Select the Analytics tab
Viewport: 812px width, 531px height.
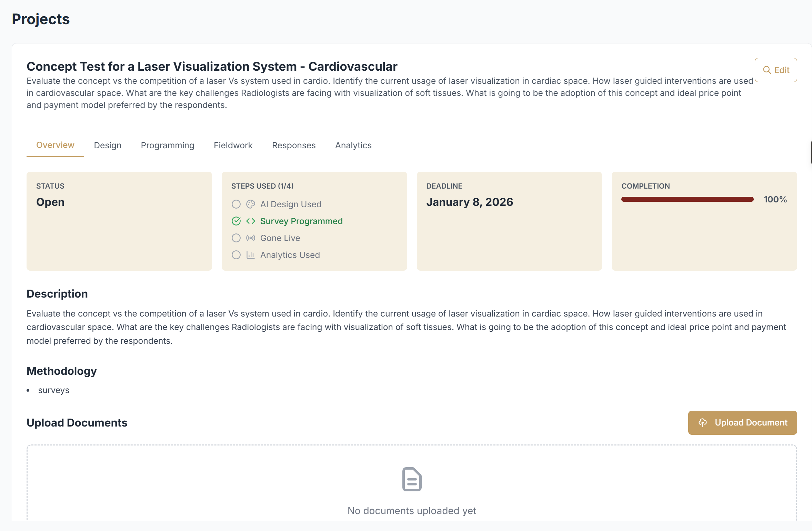click(x=353, y=145)
